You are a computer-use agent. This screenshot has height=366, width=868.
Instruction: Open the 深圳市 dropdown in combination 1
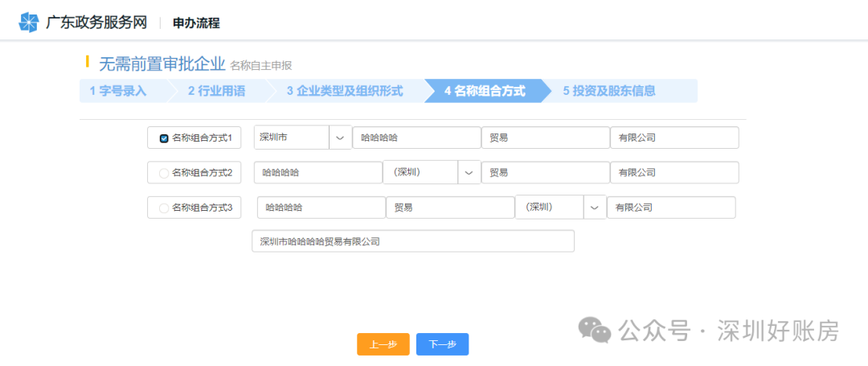(340, 138)
